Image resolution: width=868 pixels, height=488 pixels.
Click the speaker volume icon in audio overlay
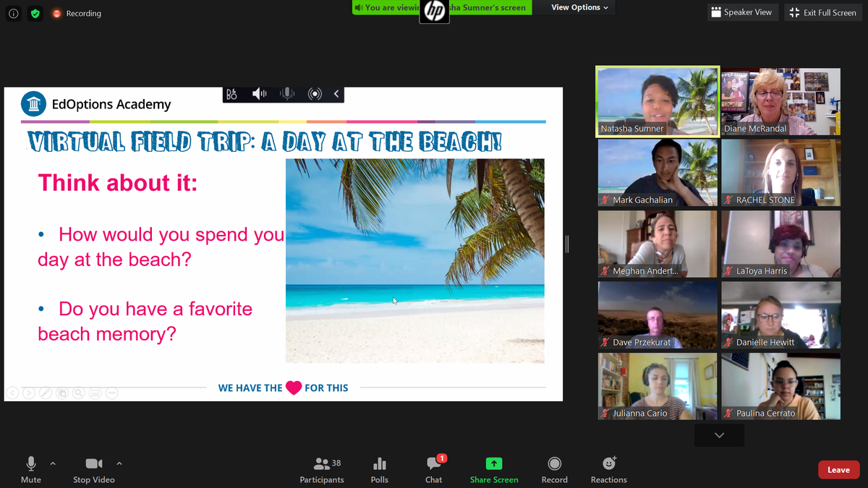tap(259, 94)
